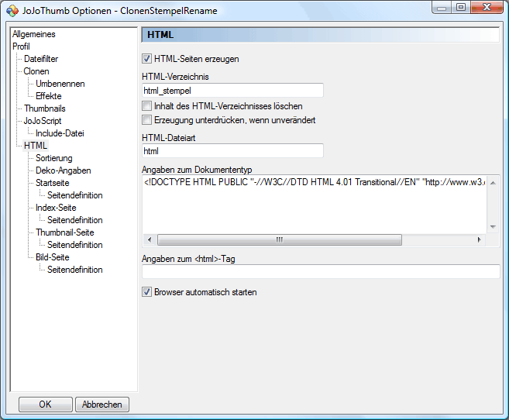
Task: Open Seitendefinition under Index-Seite
Action: (x=74, y=220)
